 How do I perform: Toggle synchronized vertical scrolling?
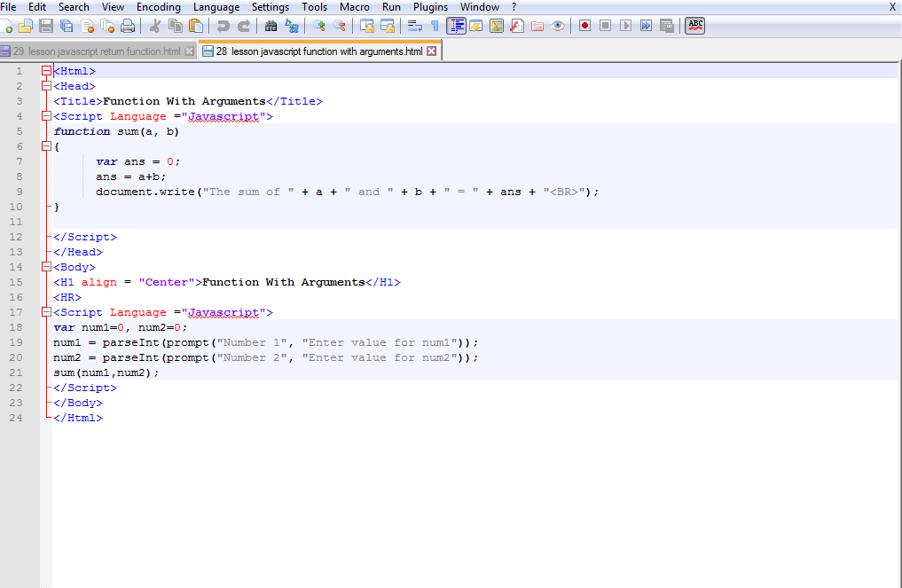(x=366, y=26)
